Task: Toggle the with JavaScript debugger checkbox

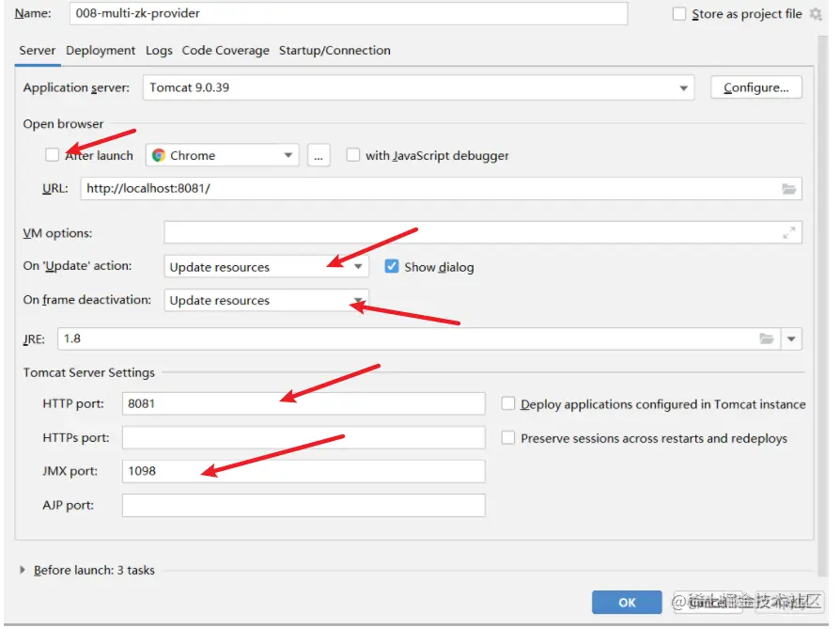Action: [x=352, y=155]
